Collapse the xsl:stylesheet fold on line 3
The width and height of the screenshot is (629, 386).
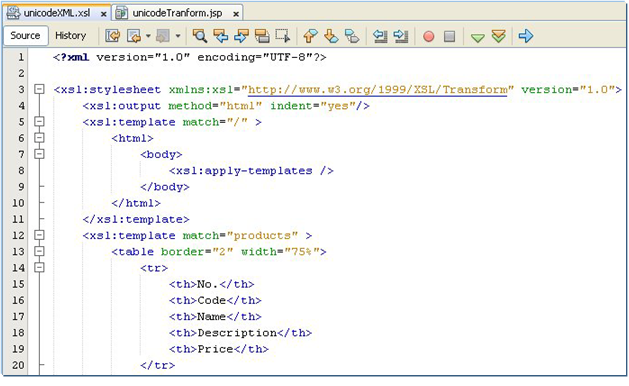[39, 89]
